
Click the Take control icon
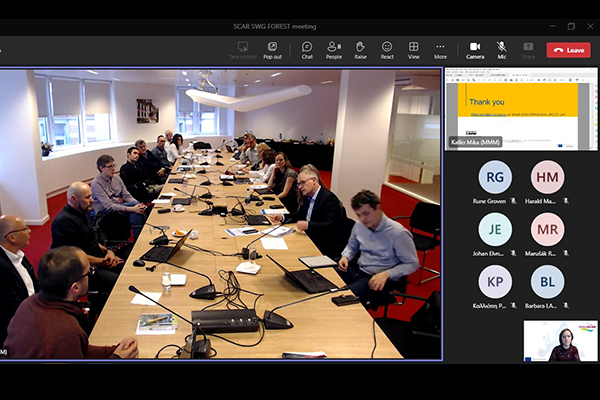(240, 49)
